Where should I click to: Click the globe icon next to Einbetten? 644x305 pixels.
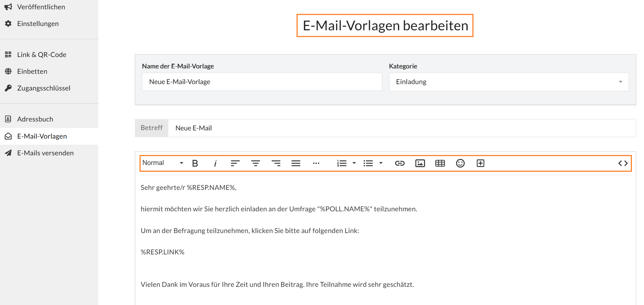[8, 71]
